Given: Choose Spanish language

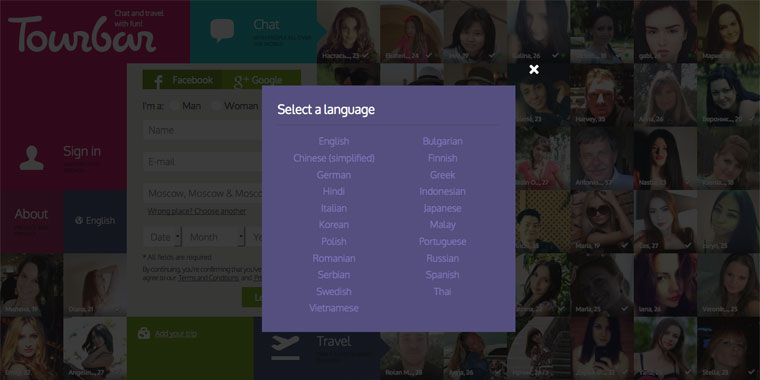Looking at the screenshot, I should coord(442,275).
